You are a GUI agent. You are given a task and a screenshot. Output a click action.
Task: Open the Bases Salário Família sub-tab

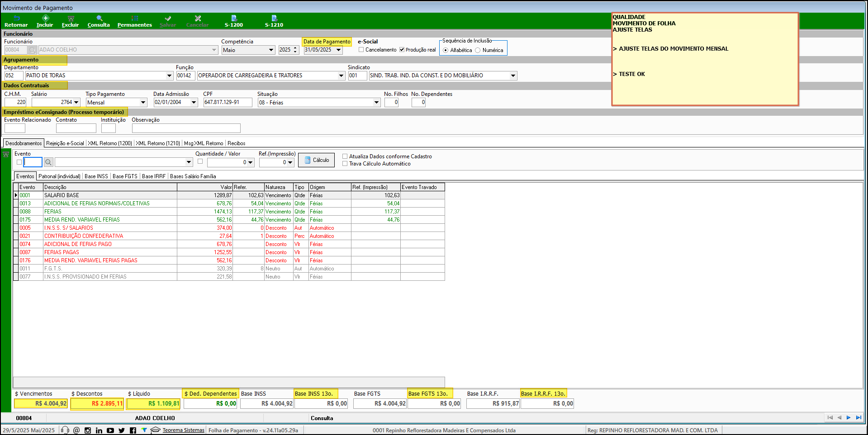pos(193,176)
